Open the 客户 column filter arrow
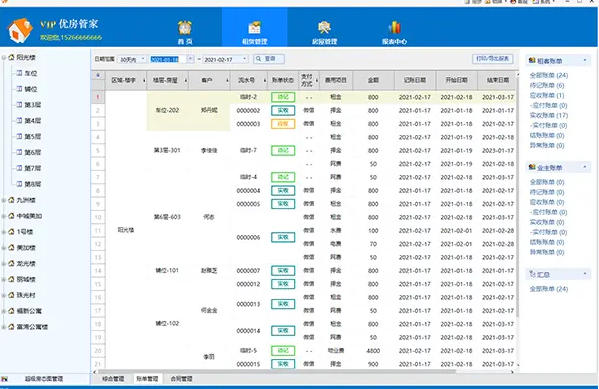 pyautogui.click(x=227, y=81)
